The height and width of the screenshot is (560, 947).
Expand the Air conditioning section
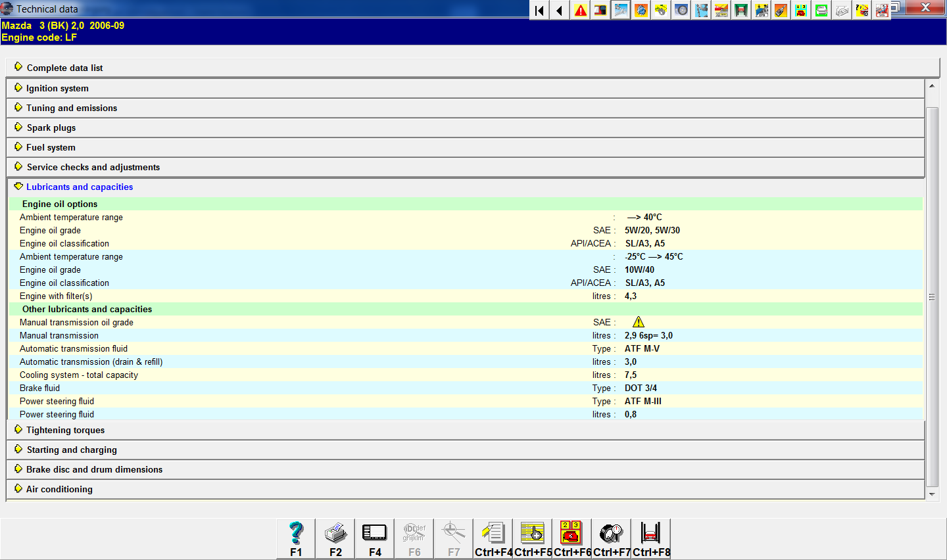pos(59,489)
